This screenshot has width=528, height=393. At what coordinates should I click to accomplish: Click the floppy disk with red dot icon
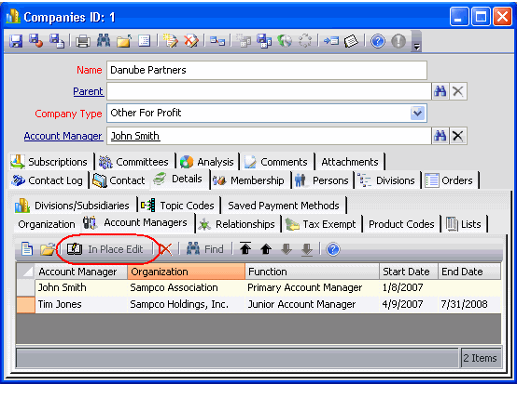click(x=36, y=41)
